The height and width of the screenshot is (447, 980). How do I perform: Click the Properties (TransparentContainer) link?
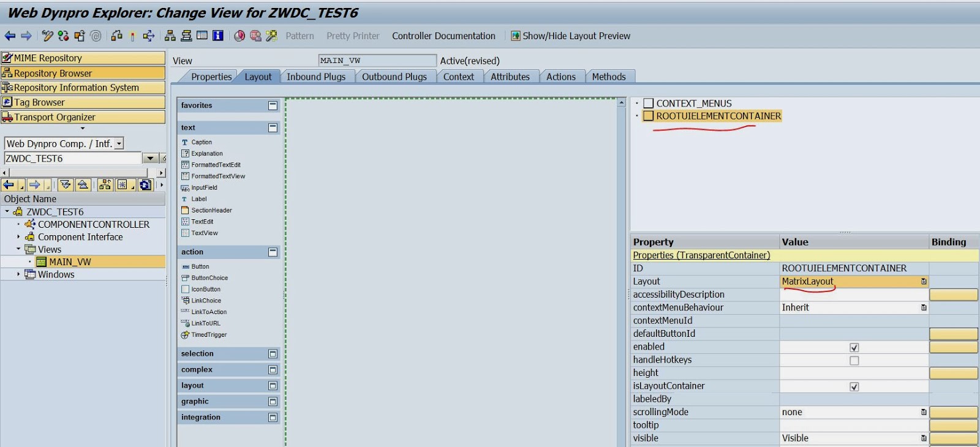[x=701, y=255]
